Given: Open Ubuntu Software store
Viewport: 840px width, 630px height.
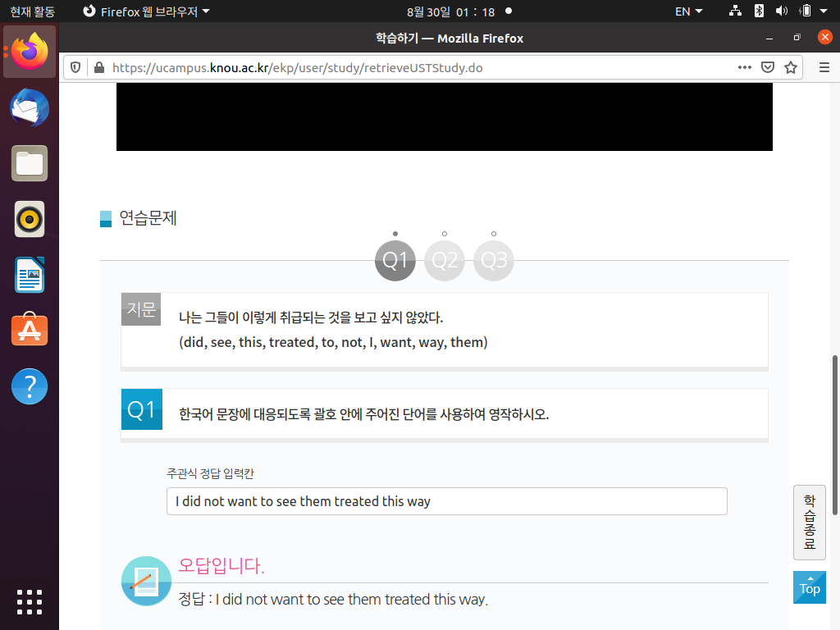Looking at the screenshot, I should click(30, 331).
